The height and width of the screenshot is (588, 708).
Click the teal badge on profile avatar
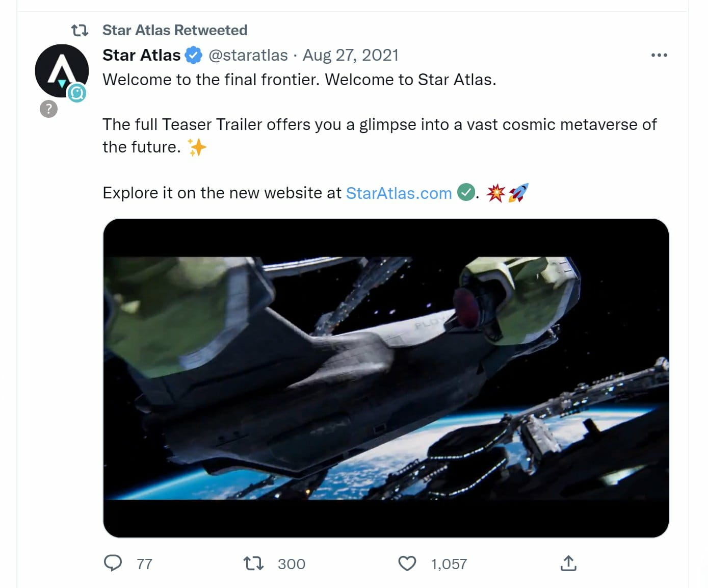(77, 93)
